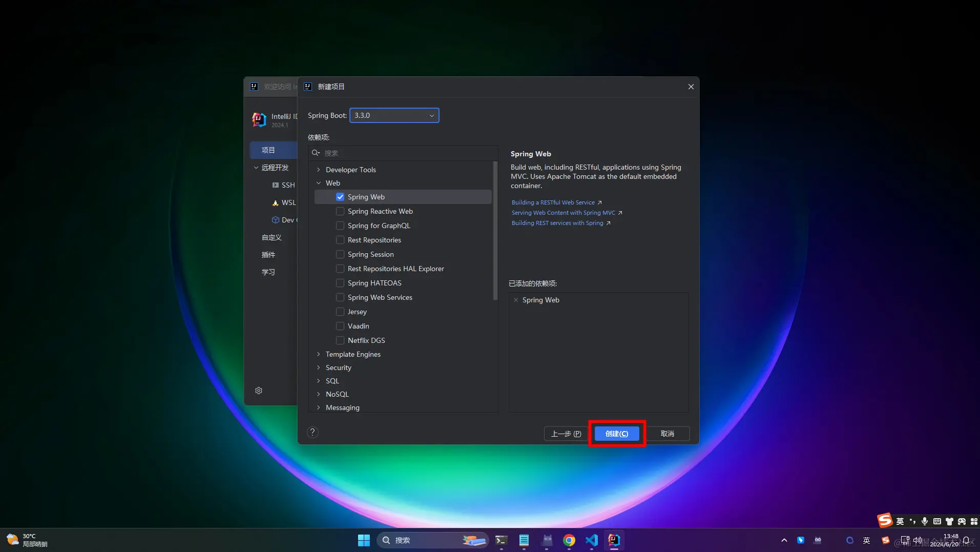Click the blue bird tray icon

801,540
